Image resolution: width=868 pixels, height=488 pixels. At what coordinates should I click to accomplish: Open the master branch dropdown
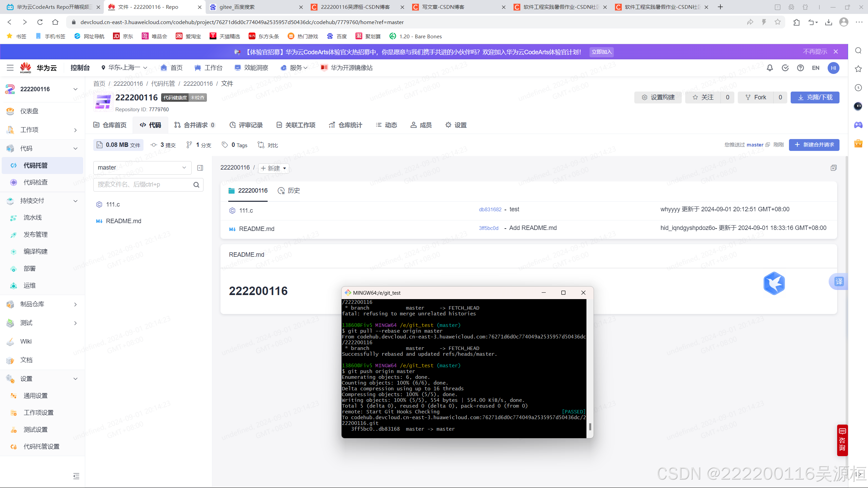(142, 168)
